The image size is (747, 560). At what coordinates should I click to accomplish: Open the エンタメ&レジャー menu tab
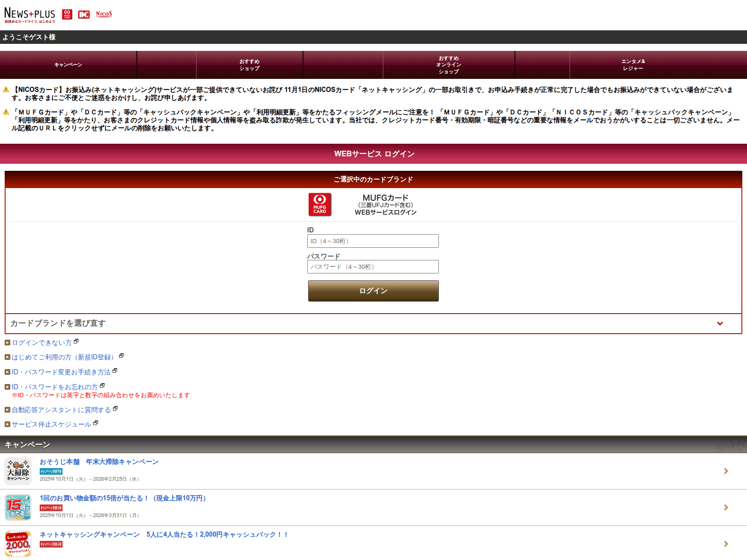(x=633, y=65)
